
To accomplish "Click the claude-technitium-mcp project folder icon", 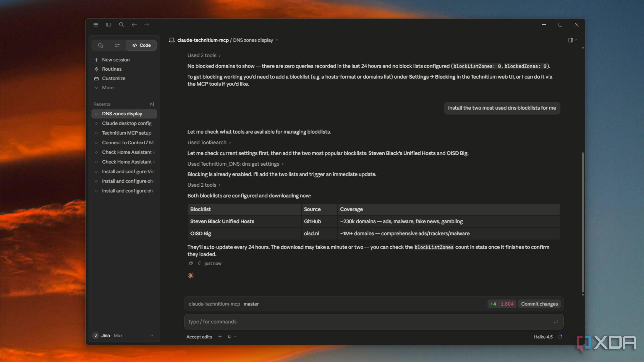I will pos(172,40).
